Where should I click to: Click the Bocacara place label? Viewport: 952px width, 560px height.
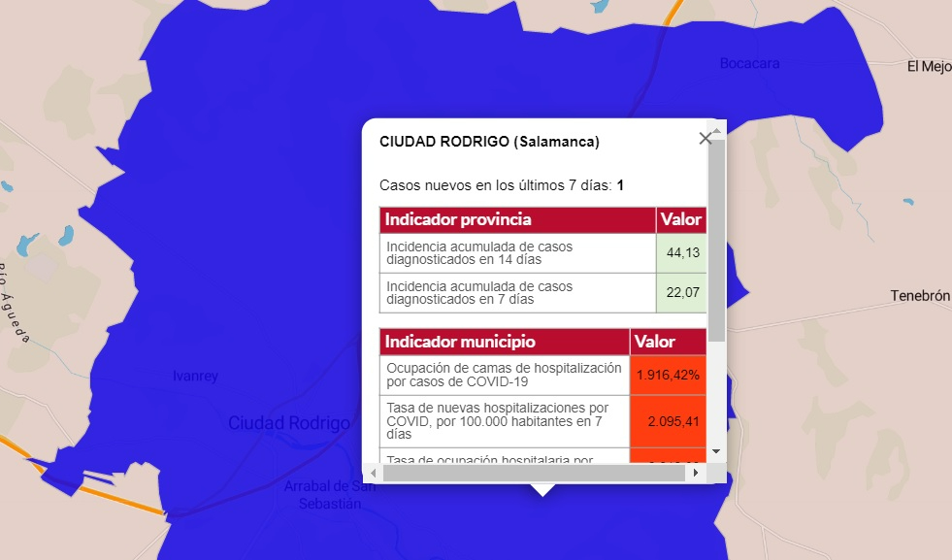tap(748, 63)
